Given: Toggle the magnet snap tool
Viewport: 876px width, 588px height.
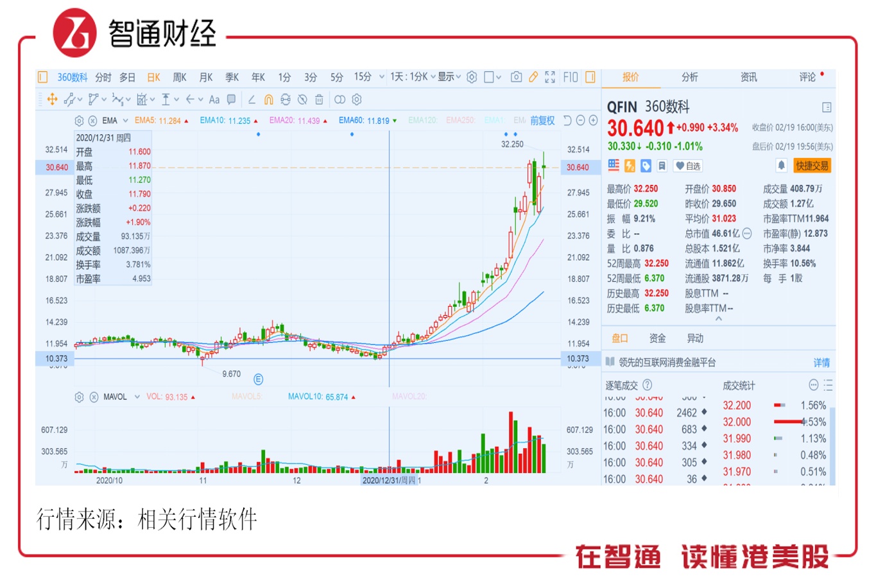Looking at the screenshot, I should click(x=269, y=99).
